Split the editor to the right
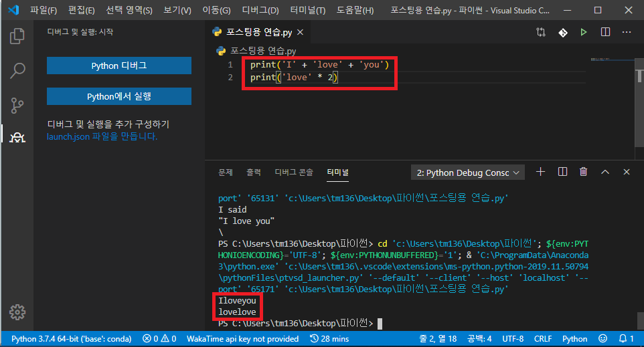 point(605,32)
